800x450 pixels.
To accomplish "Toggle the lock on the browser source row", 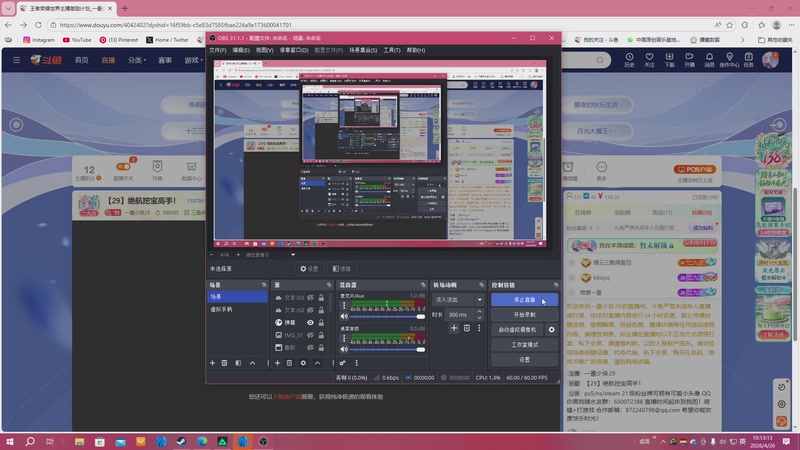I will (321, 322).
